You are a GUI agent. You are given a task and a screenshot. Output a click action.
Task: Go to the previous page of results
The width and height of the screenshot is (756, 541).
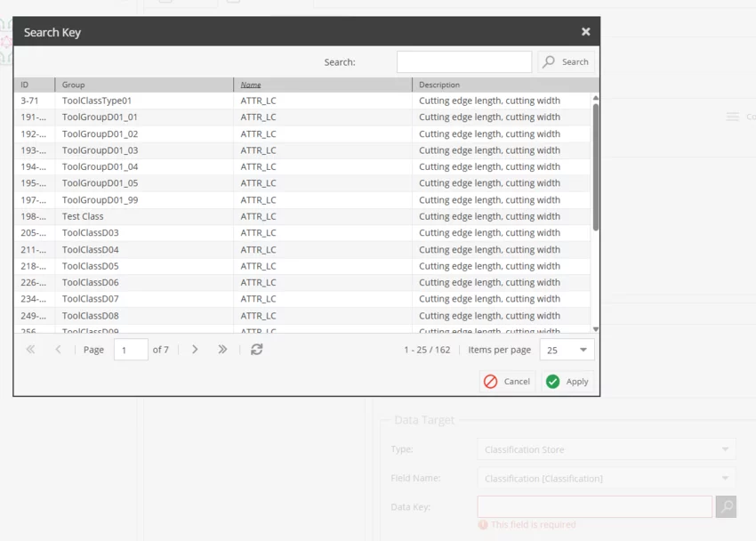coord(59,350)
